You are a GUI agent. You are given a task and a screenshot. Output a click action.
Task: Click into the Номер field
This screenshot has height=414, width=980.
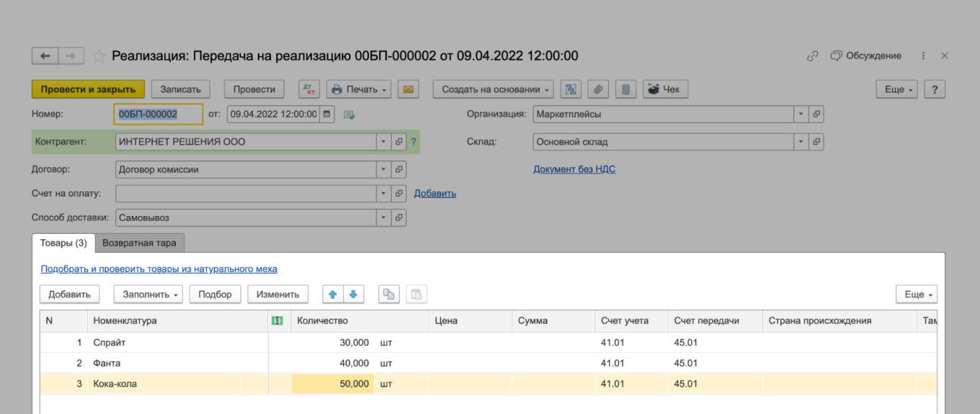[x=159, y=114]
